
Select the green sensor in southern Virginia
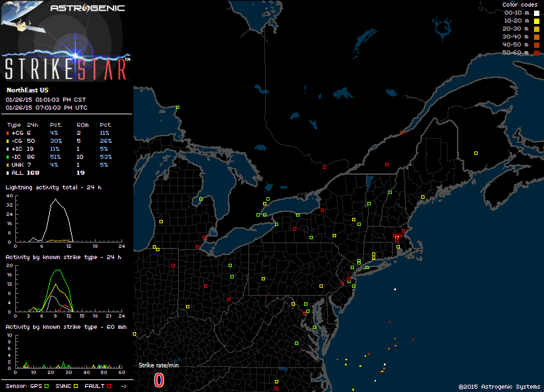297,343
